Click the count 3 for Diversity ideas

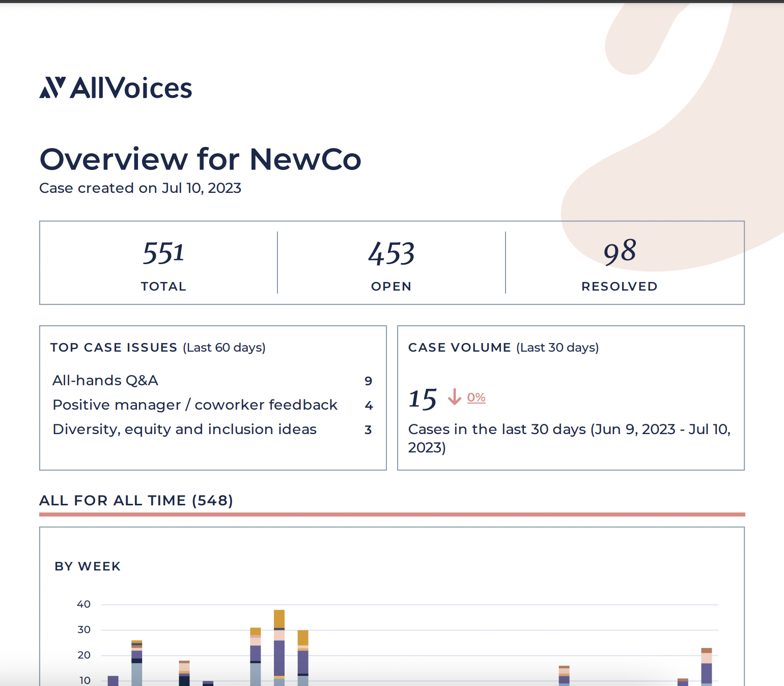tap(369, 430)
